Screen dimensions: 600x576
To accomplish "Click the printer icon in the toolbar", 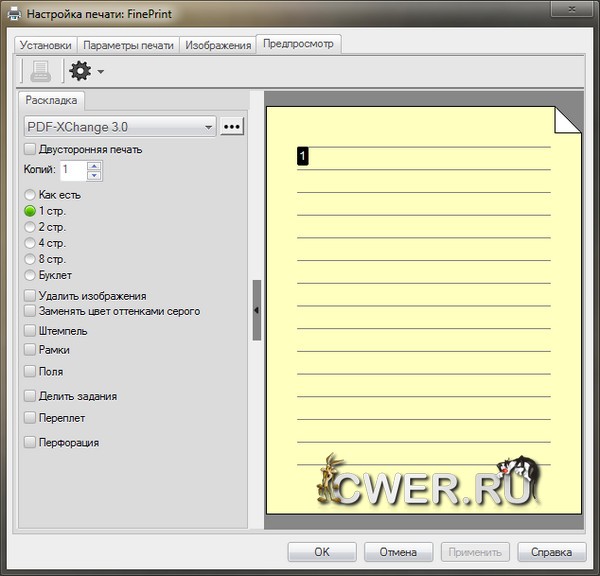I will click(40, 71).
